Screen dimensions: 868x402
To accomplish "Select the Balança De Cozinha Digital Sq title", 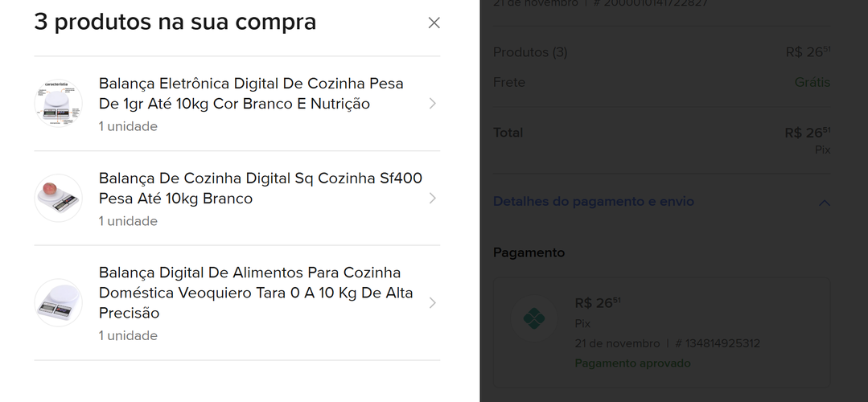I will (260, 187).
